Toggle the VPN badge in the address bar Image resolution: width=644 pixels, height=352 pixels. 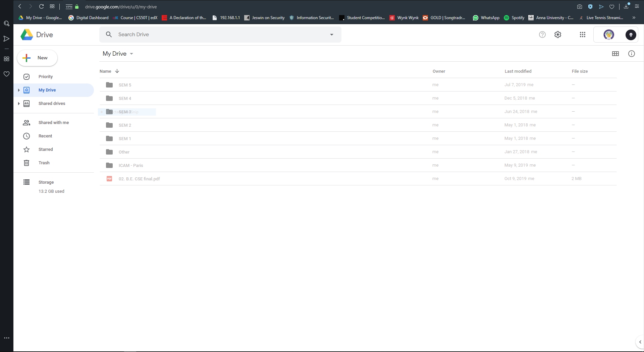[x=69, y=7]
